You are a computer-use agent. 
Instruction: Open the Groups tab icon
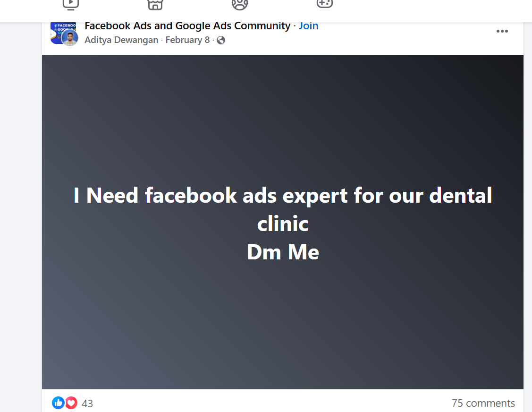pyautogui.click(x=240, y=5)
